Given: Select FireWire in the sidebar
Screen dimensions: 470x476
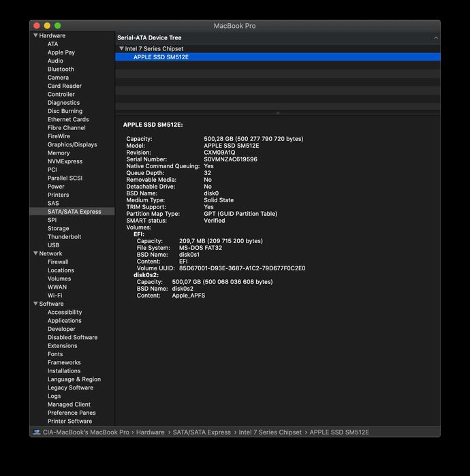Looking at the screenshot, I should pyautogui.click(x=59, y=136).
